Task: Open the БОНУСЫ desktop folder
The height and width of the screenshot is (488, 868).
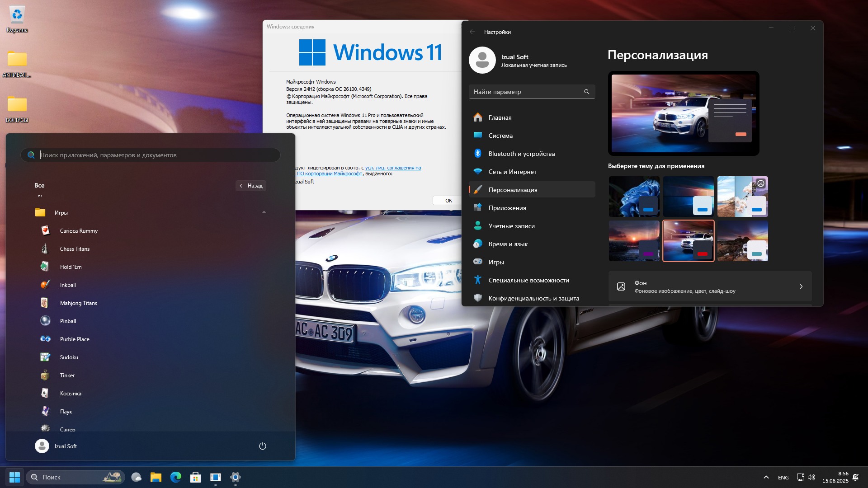Action: (17, 109)
